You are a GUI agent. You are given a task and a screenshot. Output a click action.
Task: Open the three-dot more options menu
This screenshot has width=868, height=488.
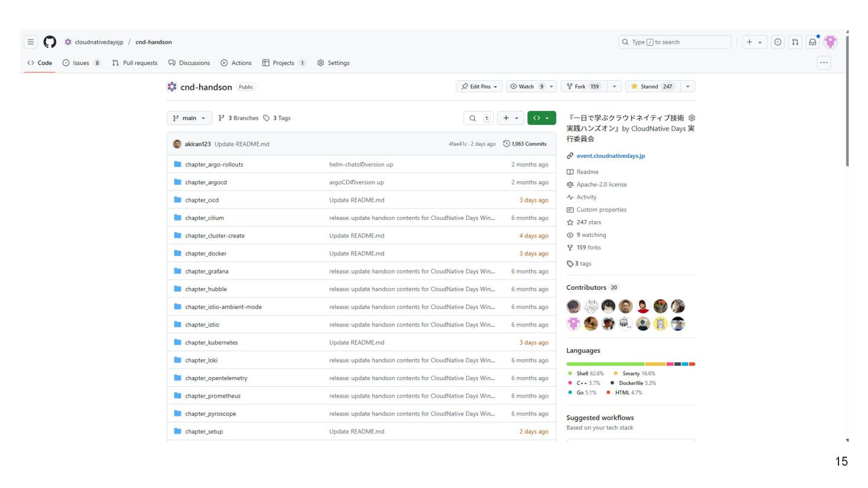tap(823, 63)
